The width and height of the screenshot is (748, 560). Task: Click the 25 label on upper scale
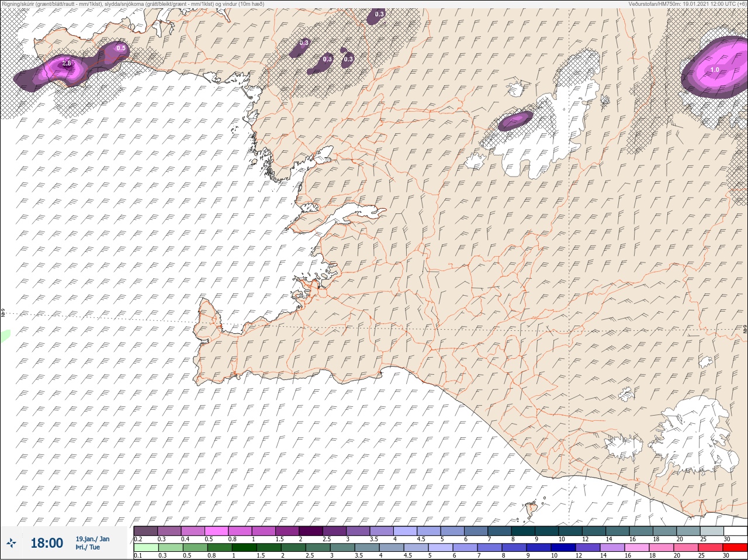[x=703, y=539]
